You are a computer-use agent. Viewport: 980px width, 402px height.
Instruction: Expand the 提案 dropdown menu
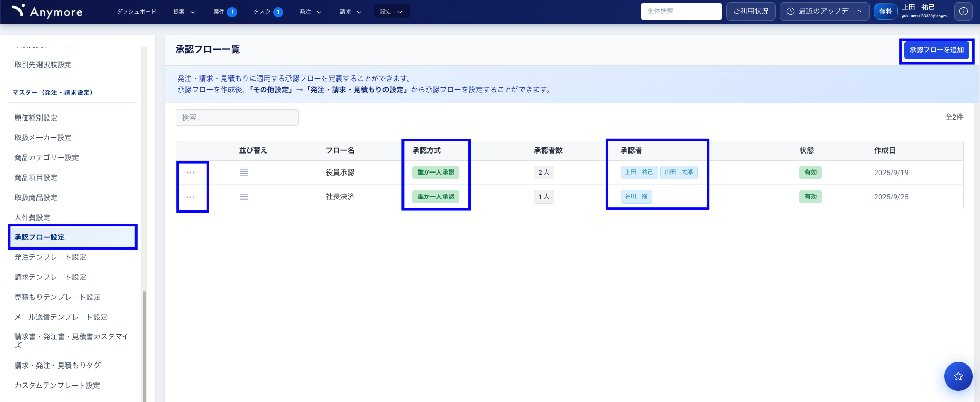coord(184,12)
